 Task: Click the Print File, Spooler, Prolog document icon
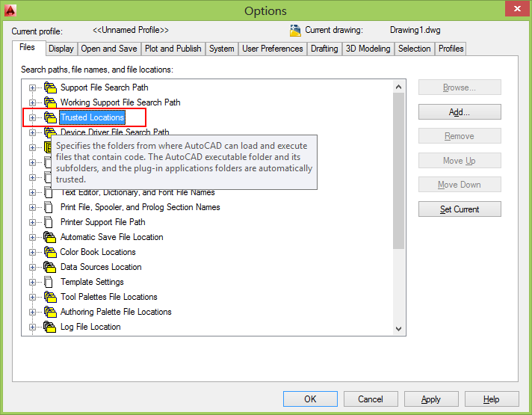point(49,207)
